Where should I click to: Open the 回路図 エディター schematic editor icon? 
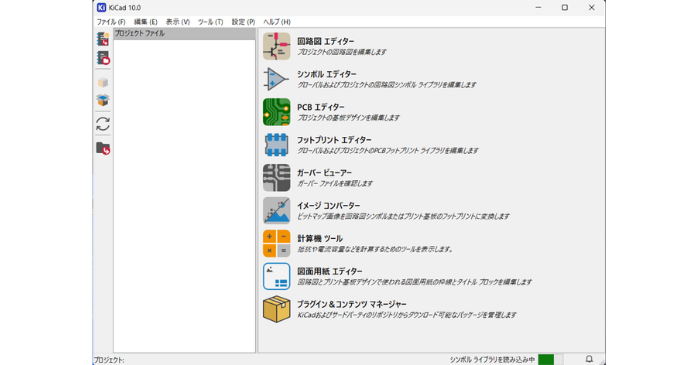pyautogui.click(x=276, y=46)
